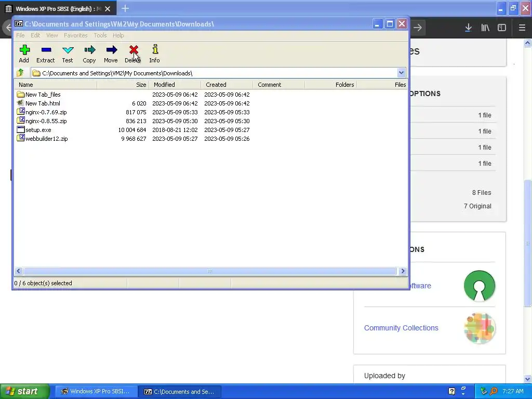This screenshot has height=399, width=532.
Task: Click the Add toolbar icon in 7-Zip
Action: [x=24, y=50]
